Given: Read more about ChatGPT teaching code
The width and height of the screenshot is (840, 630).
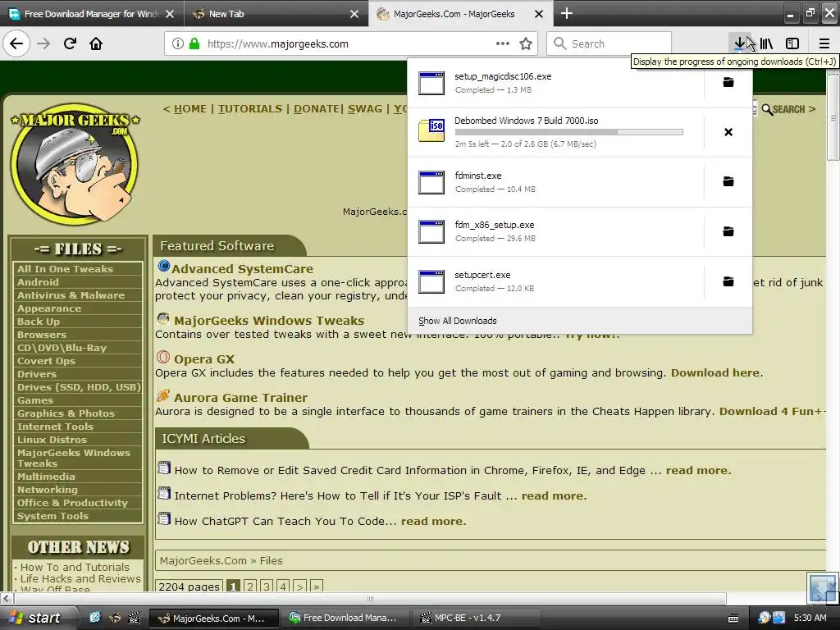Looking at the screenshot, I should coord(433,521).
